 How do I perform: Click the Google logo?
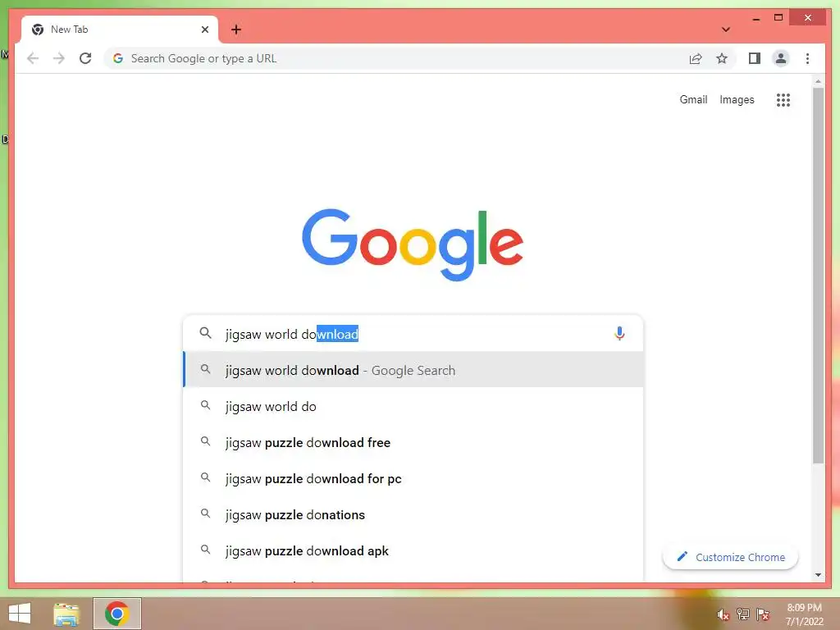413,244
